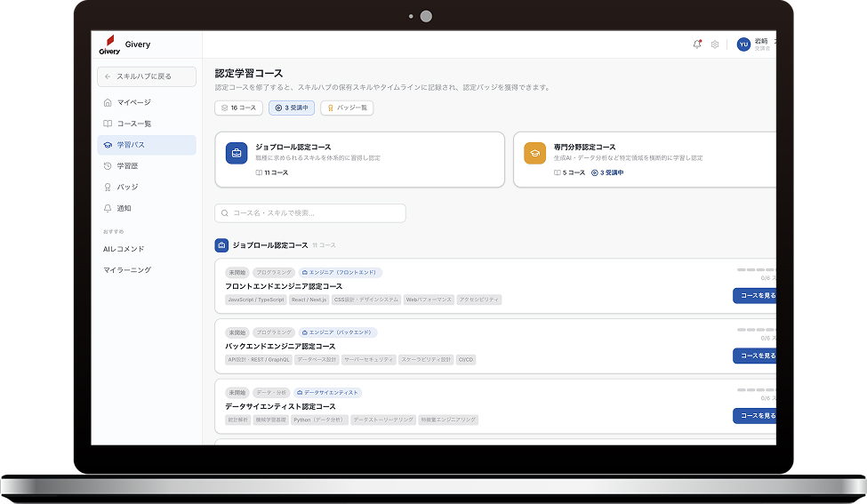Click スキルハブに戻る back button

[147, 76]
